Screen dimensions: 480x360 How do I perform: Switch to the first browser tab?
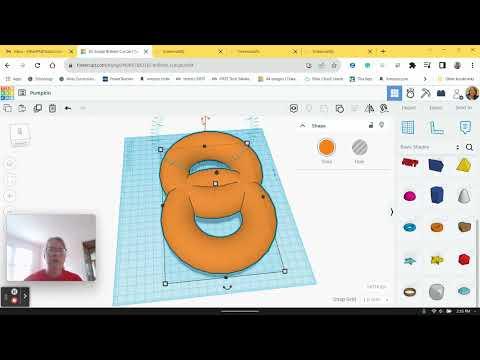[38, 51]
